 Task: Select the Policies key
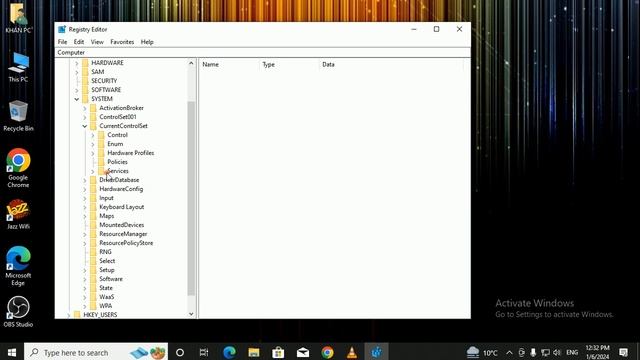click(118, 162)
